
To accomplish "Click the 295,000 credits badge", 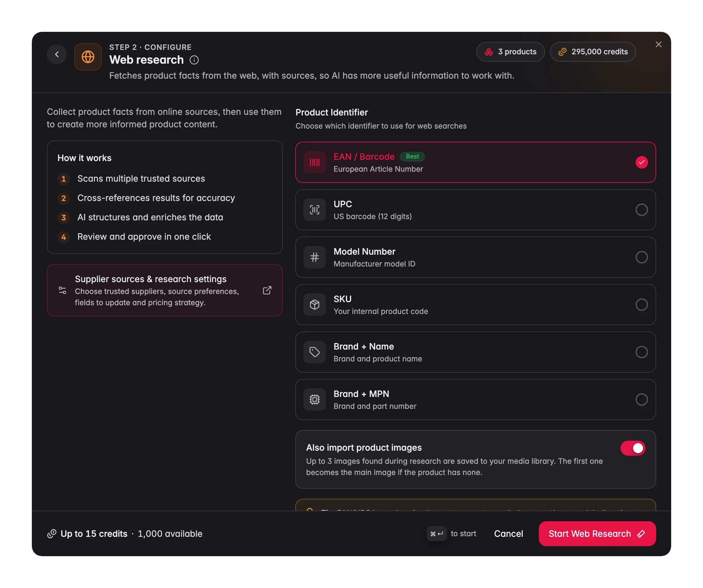I will pos(593,51).
